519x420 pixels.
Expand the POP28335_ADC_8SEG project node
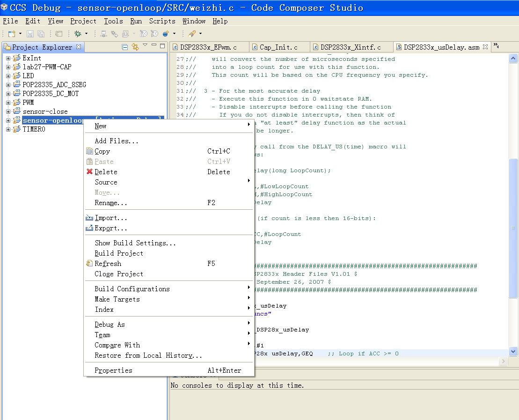pos(8,85)
